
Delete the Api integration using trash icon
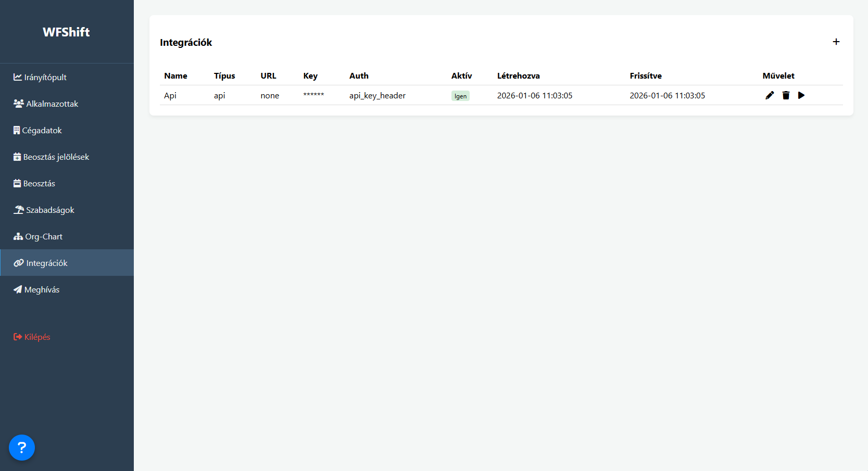[x=786, y=95]
